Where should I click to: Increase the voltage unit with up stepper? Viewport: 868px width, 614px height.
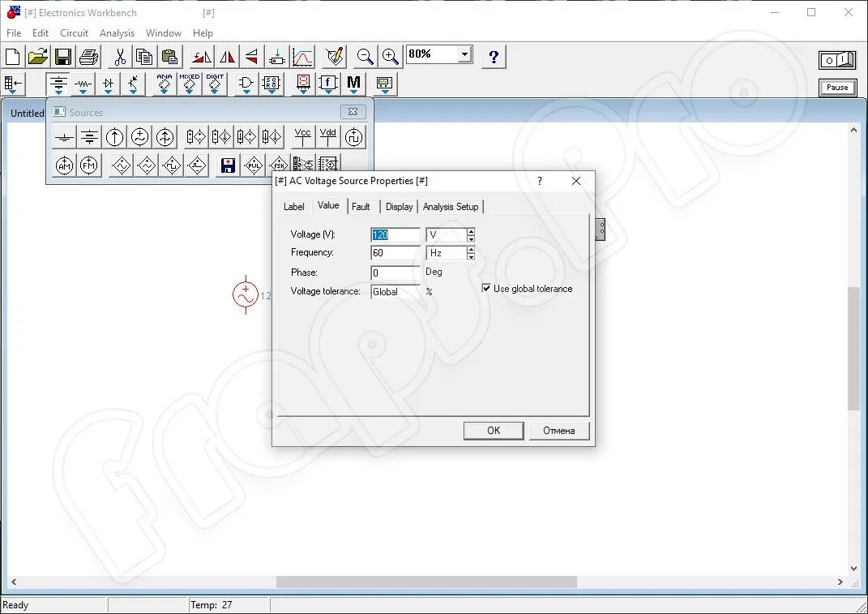pyautogui.click(x=471, y=231)
